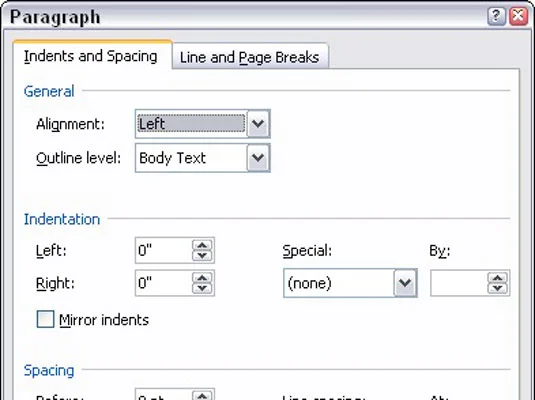Decrease Left indentation with down arrow

pyautogui.click(x=202, y=256)
